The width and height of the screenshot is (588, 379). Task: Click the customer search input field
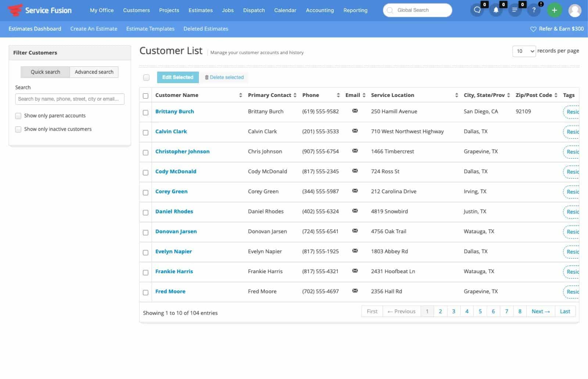(x=69, y=98)
